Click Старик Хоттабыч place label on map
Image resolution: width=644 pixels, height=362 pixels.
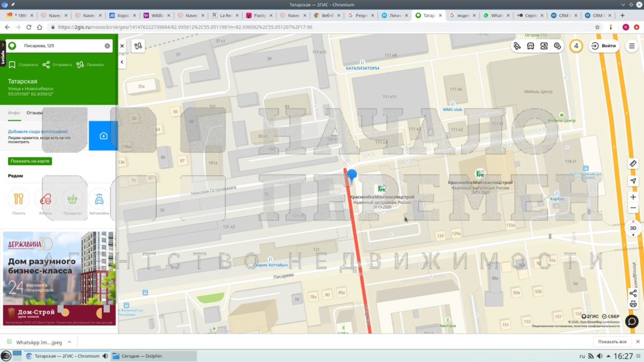coord(270,265)
